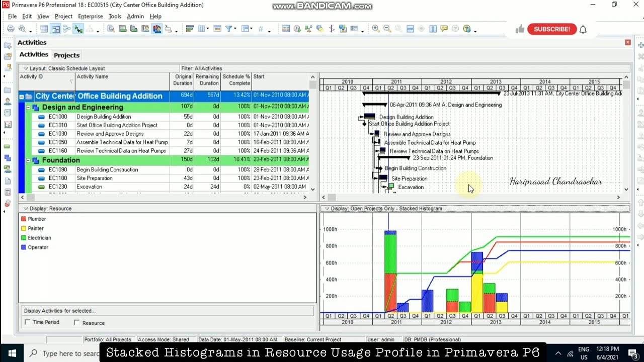The image size is (644, 362).
Task: Select the Plumber red color swatch
Action: [x=24, y=219]
